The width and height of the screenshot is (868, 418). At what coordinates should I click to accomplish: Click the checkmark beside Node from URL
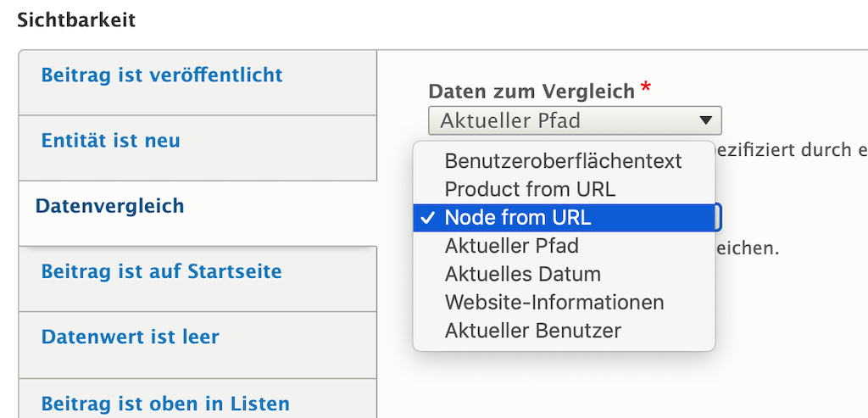click(x=426, y=218)
